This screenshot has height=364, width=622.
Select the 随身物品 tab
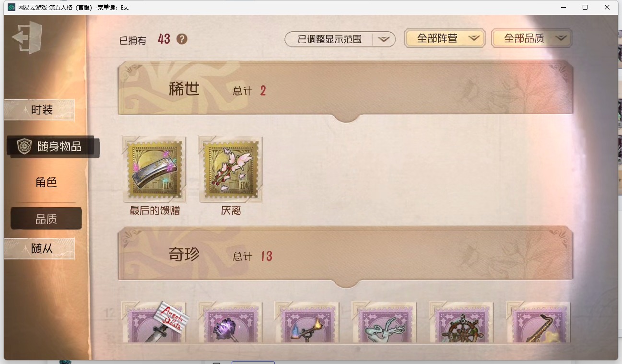click(x=53, y=147)
